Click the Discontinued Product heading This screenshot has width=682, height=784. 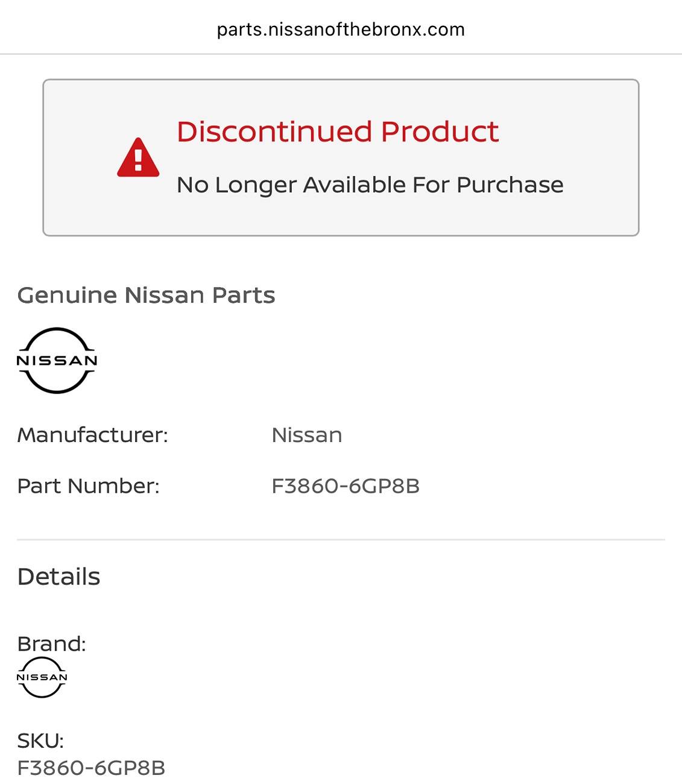click(x=338, y=131)
